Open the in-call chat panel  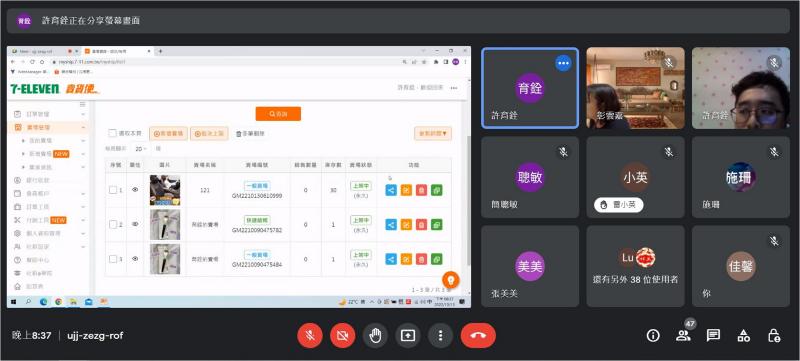point(713,336)
